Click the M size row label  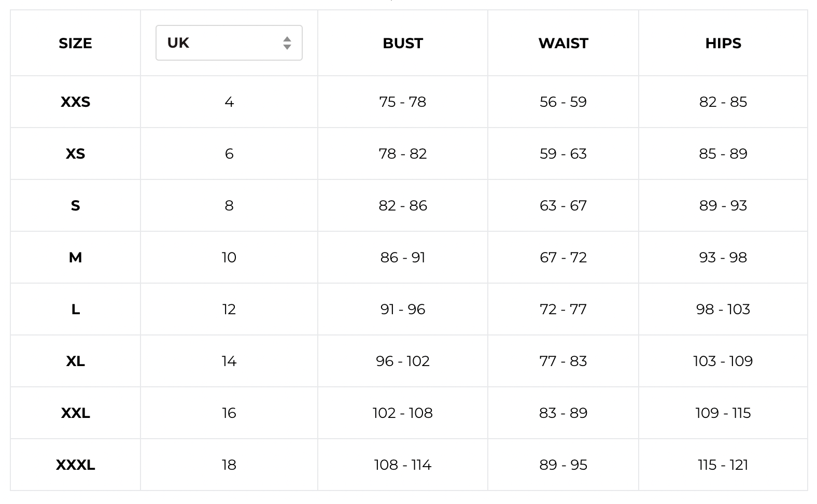click(75, 258)
